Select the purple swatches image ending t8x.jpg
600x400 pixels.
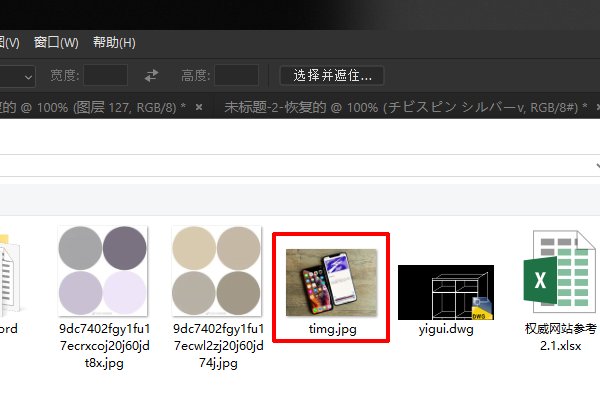[102, 272]
